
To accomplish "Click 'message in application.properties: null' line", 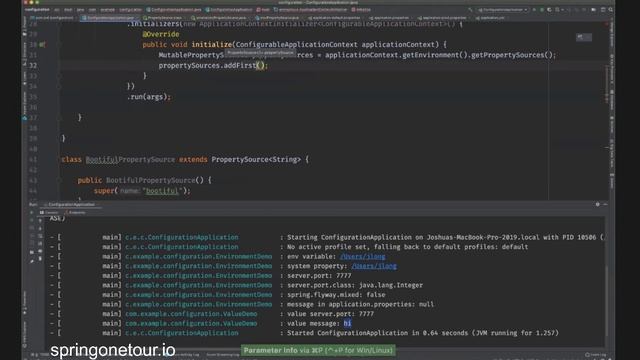I will tap(360, 304).
